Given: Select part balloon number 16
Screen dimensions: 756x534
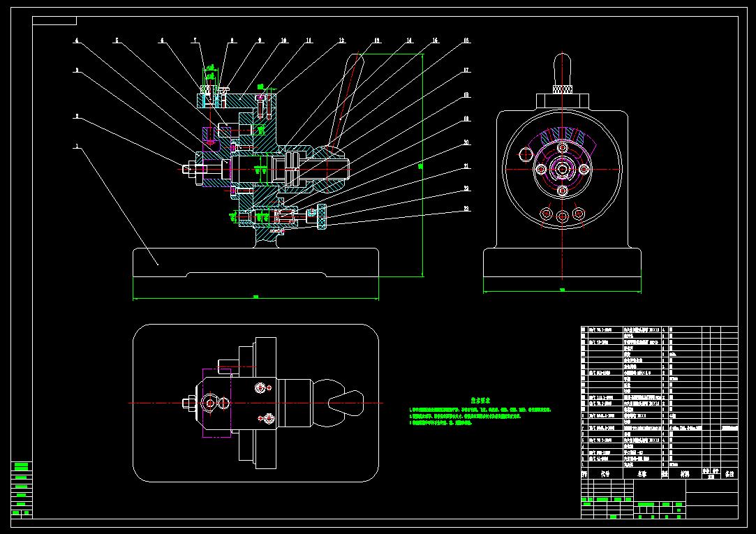Looking at the screenshot, I should point(466,40).
